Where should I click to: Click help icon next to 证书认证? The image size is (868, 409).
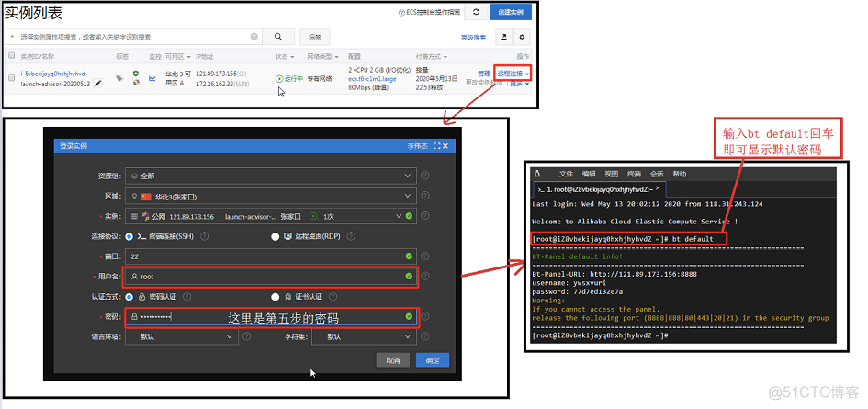pos(333,297)
